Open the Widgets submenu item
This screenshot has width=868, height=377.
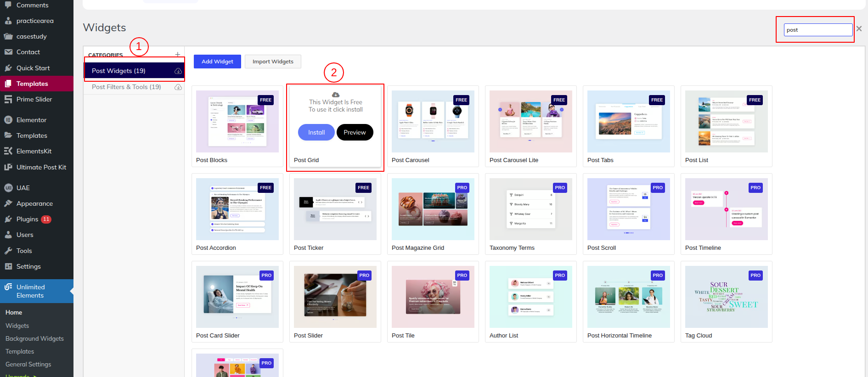point(17,326)
